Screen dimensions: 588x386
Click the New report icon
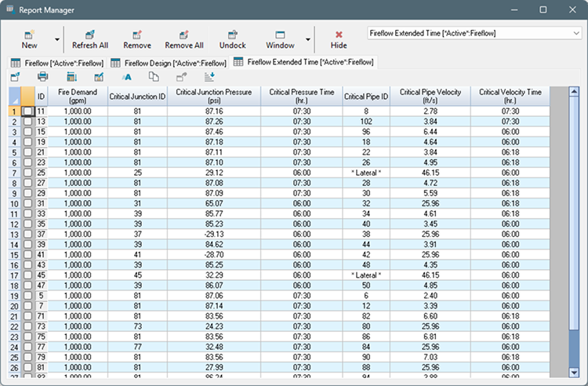click(x=30, y=35)
